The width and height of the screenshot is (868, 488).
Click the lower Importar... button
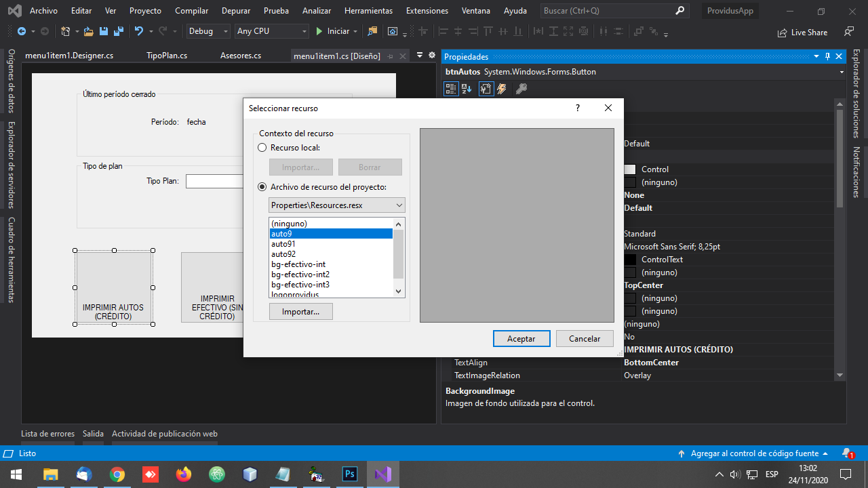[x=301, y=311]
